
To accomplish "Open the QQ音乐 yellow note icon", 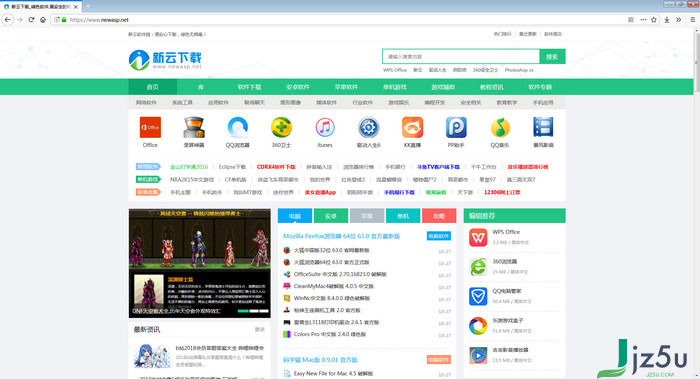I will click(500, 127).
